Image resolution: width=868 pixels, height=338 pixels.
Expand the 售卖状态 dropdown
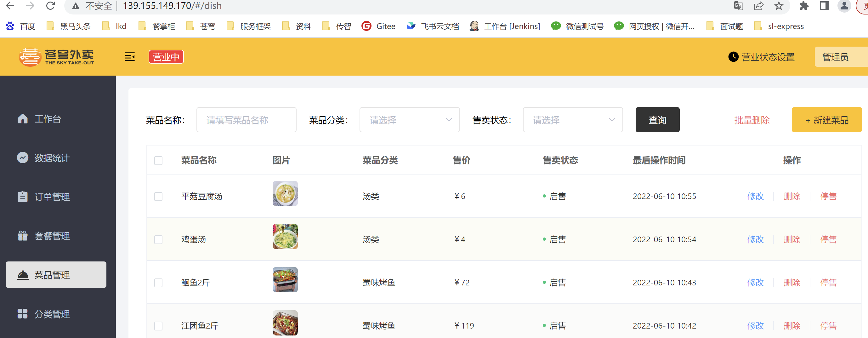click(572, 120)
